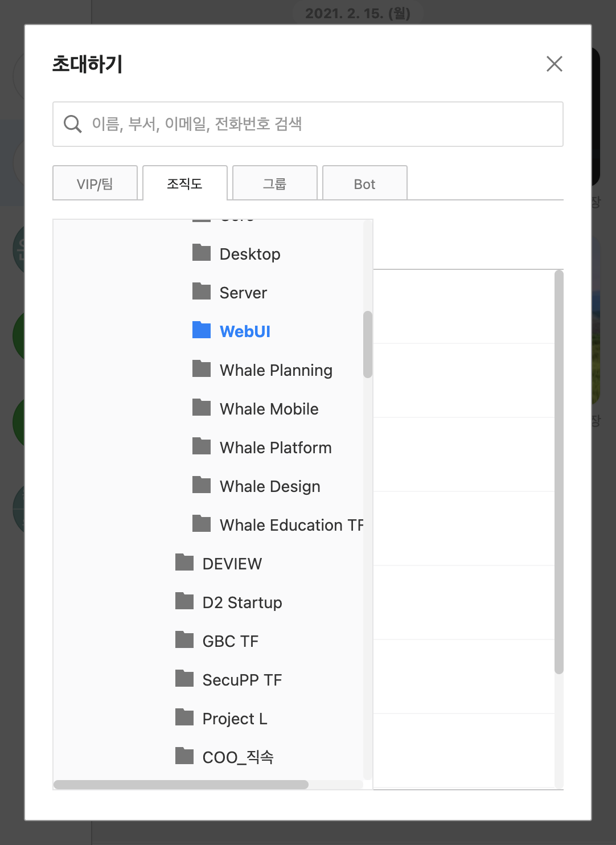Focus the name, department, email search field
This screenshot has height=845, width=616.
308,124
